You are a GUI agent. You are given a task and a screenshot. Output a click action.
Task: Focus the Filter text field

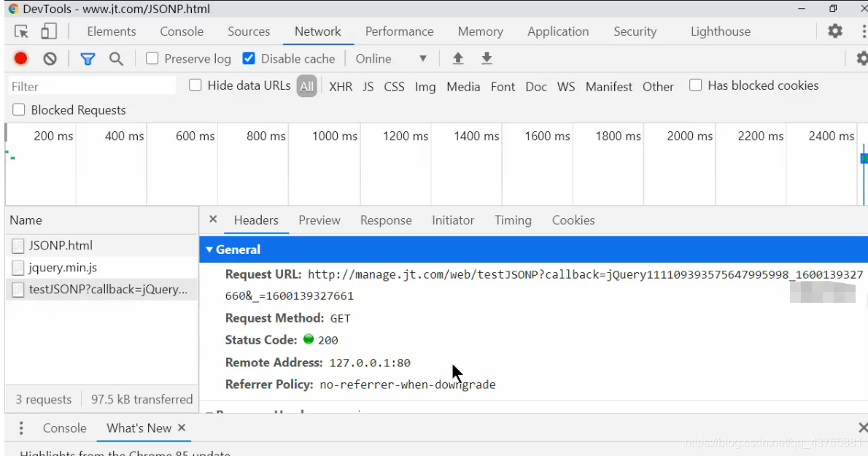93,86
